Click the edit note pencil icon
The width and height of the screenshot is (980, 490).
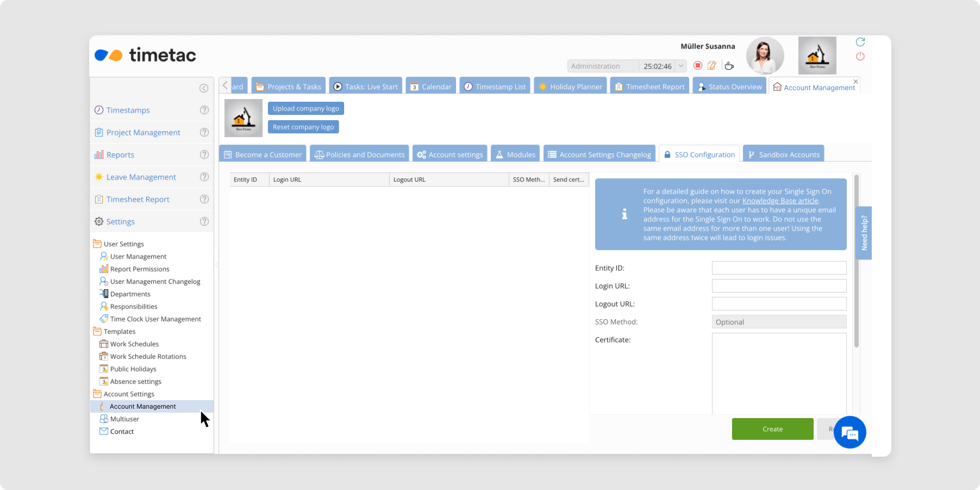712,66
